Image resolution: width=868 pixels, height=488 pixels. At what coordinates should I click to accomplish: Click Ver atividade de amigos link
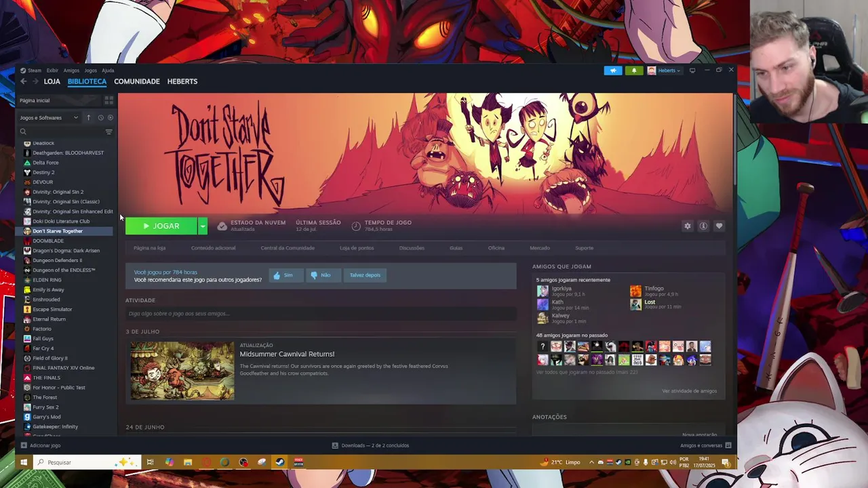coord(689,391)
